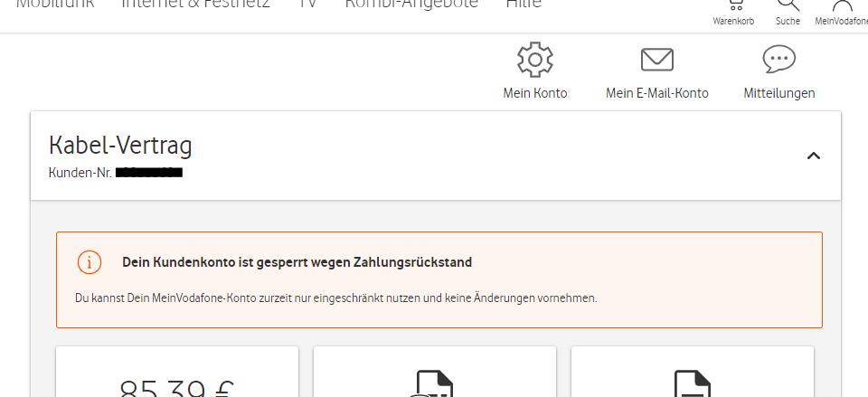Screen dimensions: 868x397
Task: Open the MeinVodafone profile icon
Action: coord(842,5)
